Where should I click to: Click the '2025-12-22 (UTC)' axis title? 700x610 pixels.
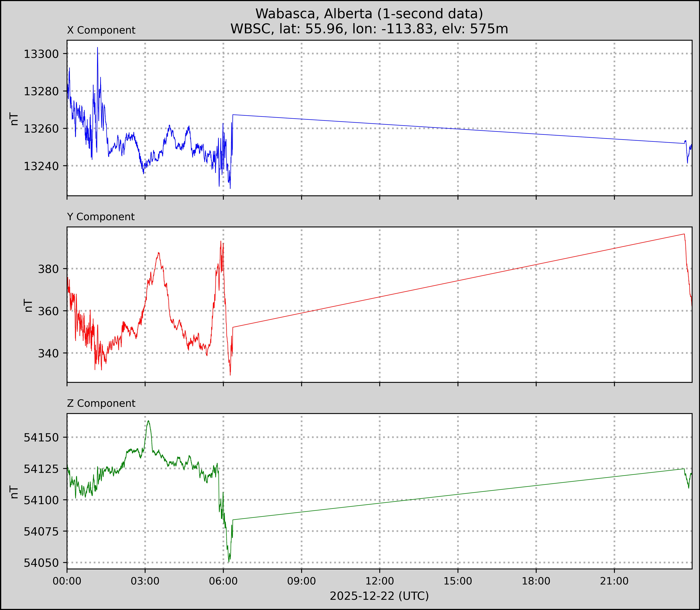pyautogui.click(x=379, y=596)
